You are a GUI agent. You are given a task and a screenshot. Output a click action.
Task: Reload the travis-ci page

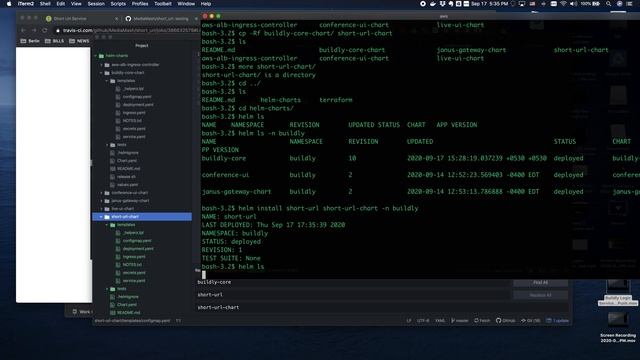point(44,30)
